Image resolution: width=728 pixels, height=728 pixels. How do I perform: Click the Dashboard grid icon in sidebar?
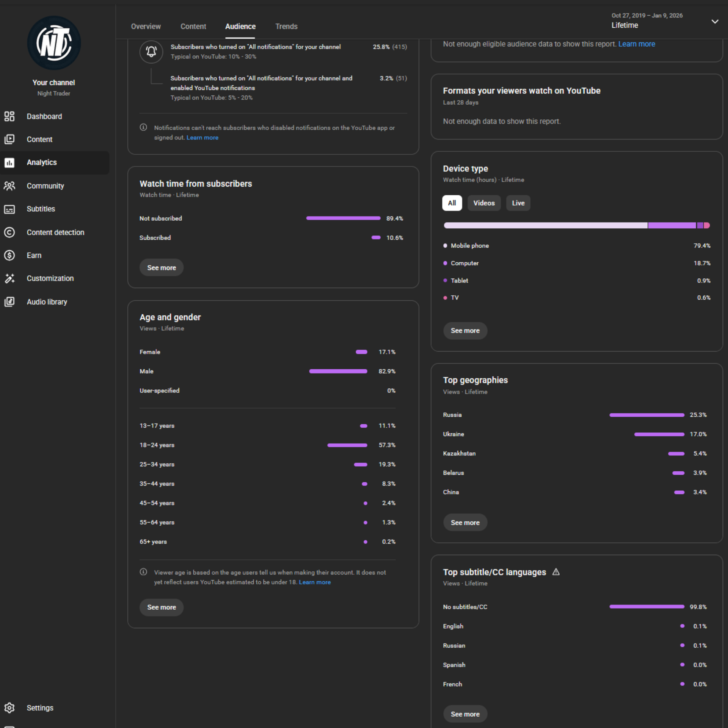click(x=9, y=116)
